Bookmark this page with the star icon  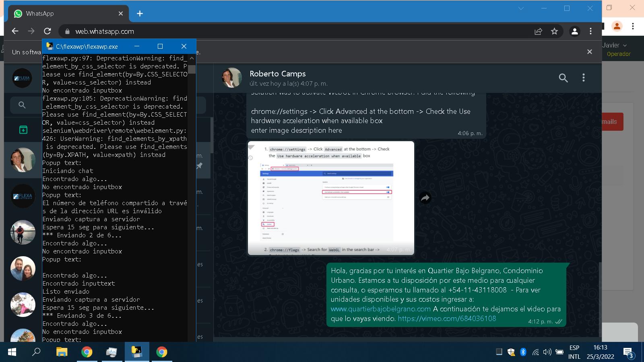(x=554, y=31)
